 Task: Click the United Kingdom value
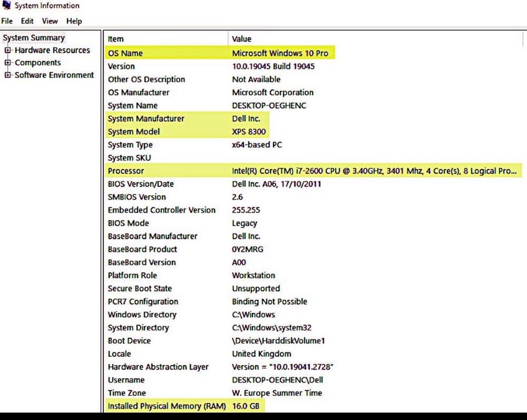(x=261, y=354)
